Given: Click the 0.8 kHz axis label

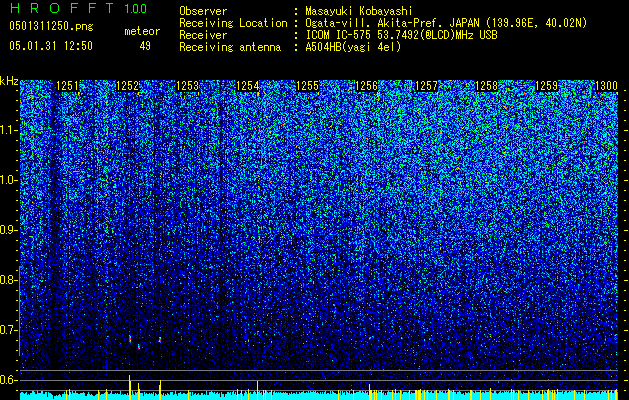Looking at the screenshot, I should click(x=8, y=280).
